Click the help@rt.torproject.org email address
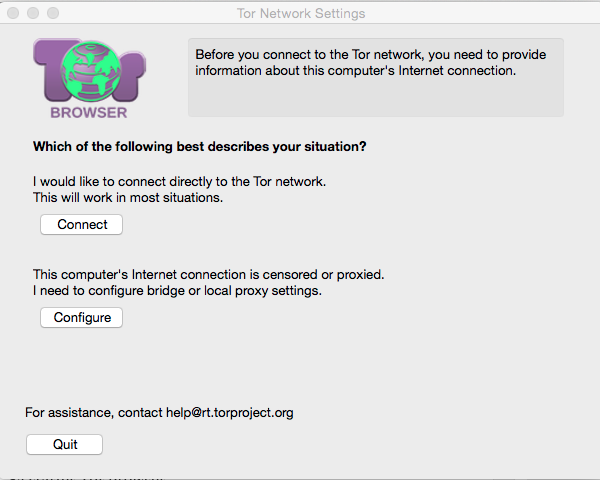 click(230, 413)
